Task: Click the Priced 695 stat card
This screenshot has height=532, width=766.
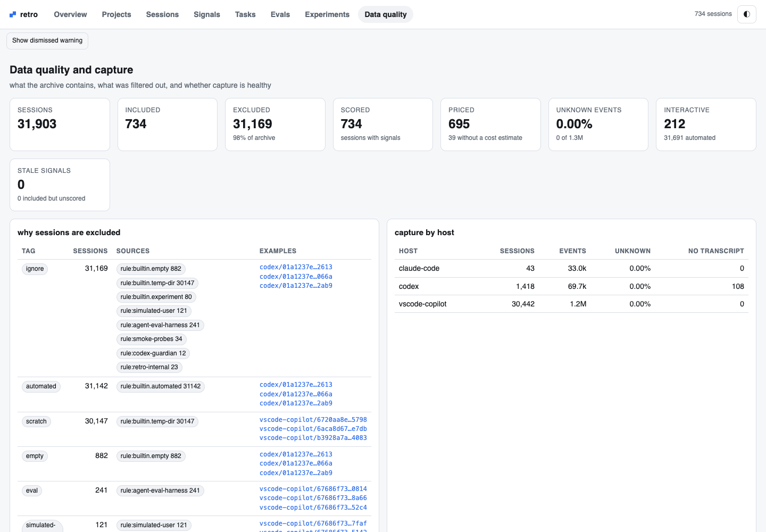Action: pyautogui.click(x=490, y=124)
